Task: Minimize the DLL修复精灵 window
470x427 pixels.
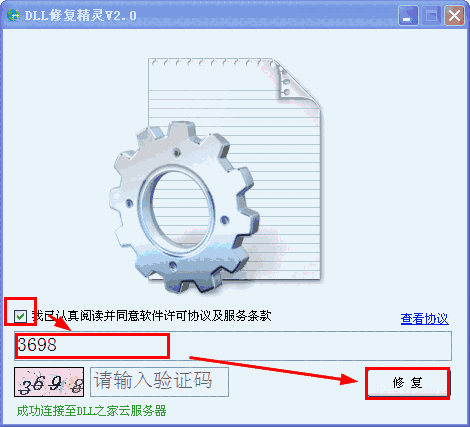Action: pyautogui.click(x=408, y=16)
